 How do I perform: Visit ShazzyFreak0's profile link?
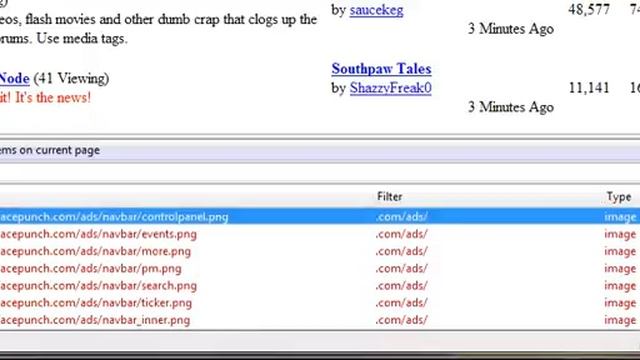[391, 88]
